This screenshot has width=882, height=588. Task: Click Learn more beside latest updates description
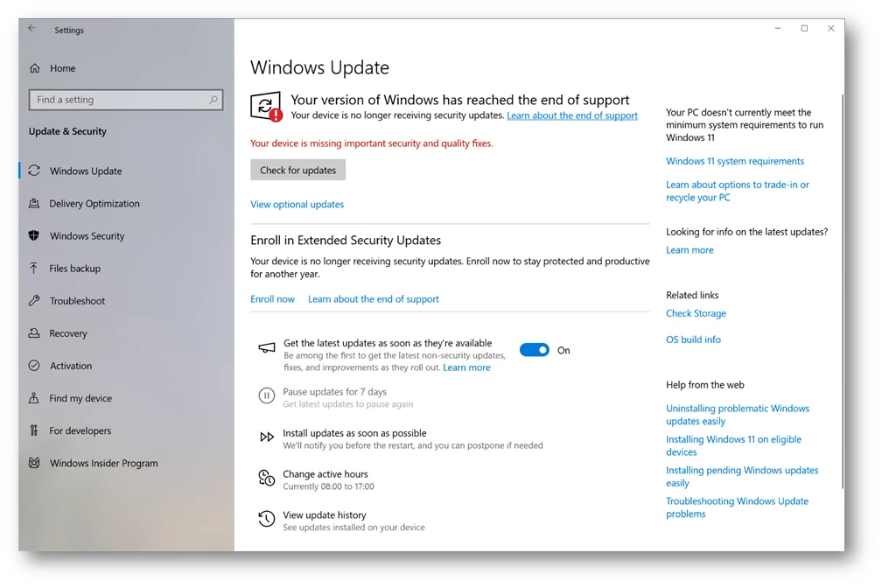click(466, 367)
